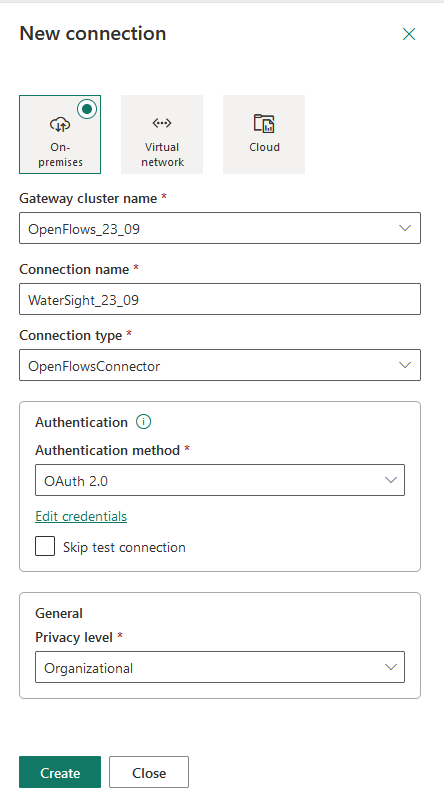The image size is (444, 804).
Task: Click the OpenFlows_23_09 gateway value
Action: pyautogui.click(x=84, y=229)
